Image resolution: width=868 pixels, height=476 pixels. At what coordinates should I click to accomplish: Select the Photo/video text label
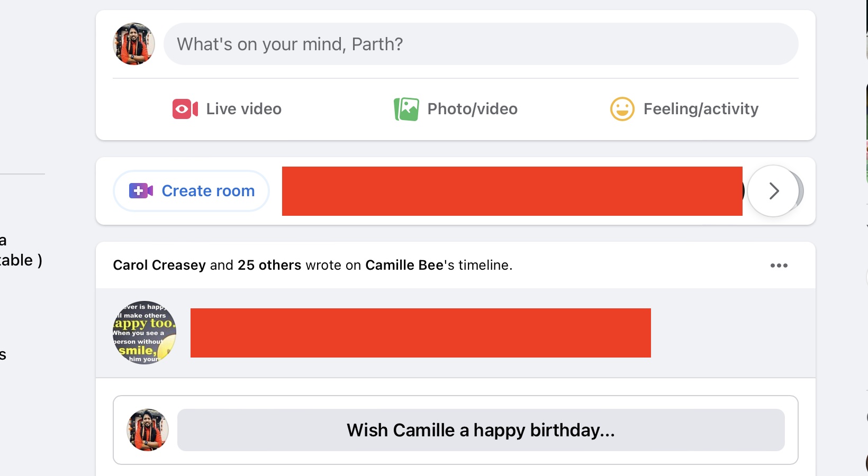tap(472, 109)
